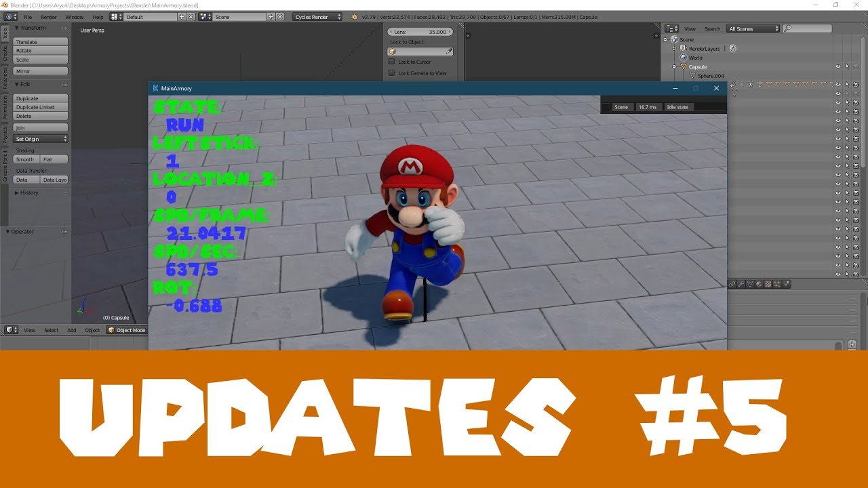Screen dimensions: 868x488
Task: Click the RenderLayers icon in outliner
Action: pos(684,49)
